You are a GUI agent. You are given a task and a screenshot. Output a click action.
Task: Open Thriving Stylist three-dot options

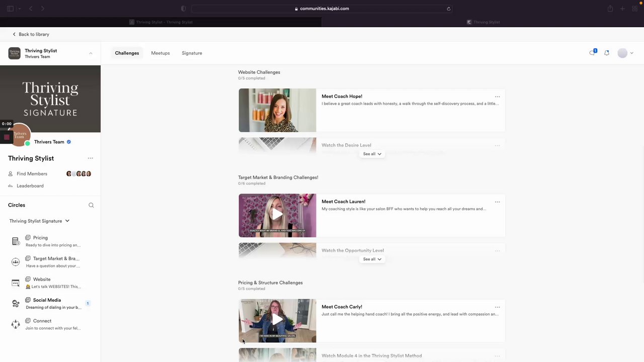click(91, 158)
